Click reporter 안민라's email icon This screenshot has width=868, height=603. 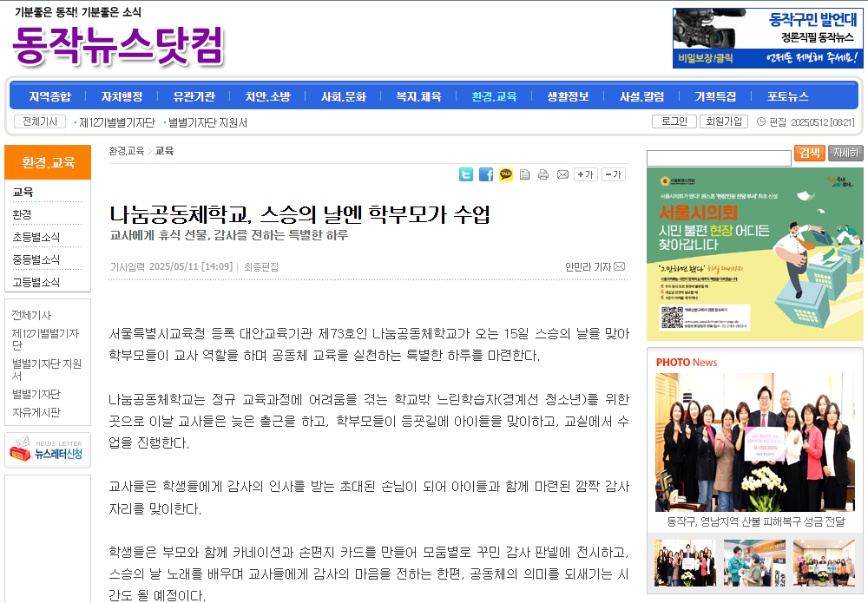point(620,266)
